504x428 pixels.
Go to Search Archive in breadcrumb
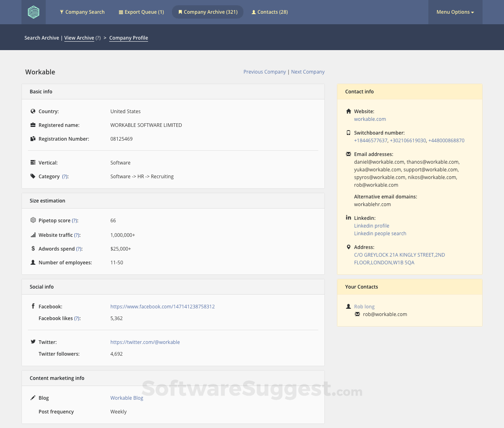(x=42, y=38)
